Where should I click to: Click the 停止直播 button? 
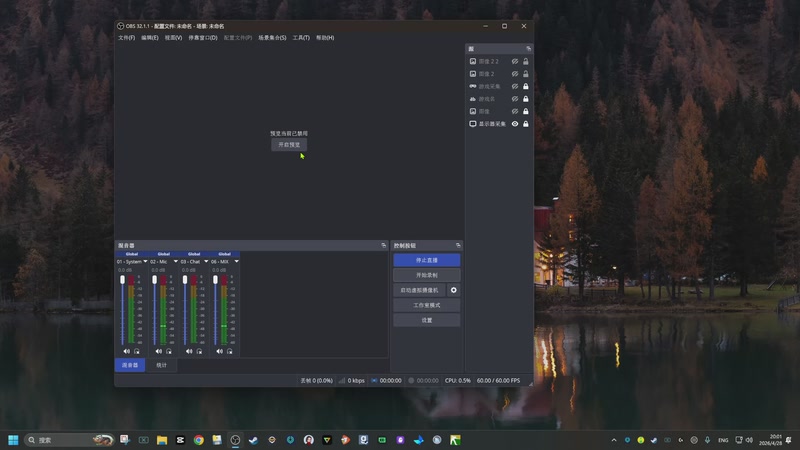click(x=427, y=260)
